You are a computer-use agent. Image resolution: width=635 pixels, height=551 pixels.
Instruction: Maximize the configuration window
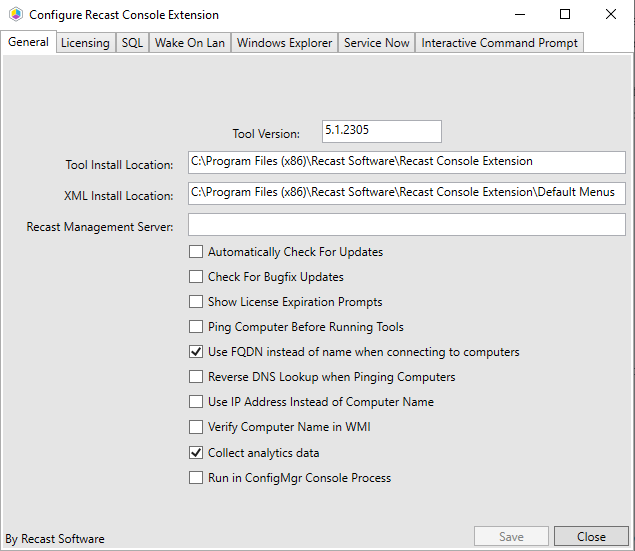click(x=565, y=15)
